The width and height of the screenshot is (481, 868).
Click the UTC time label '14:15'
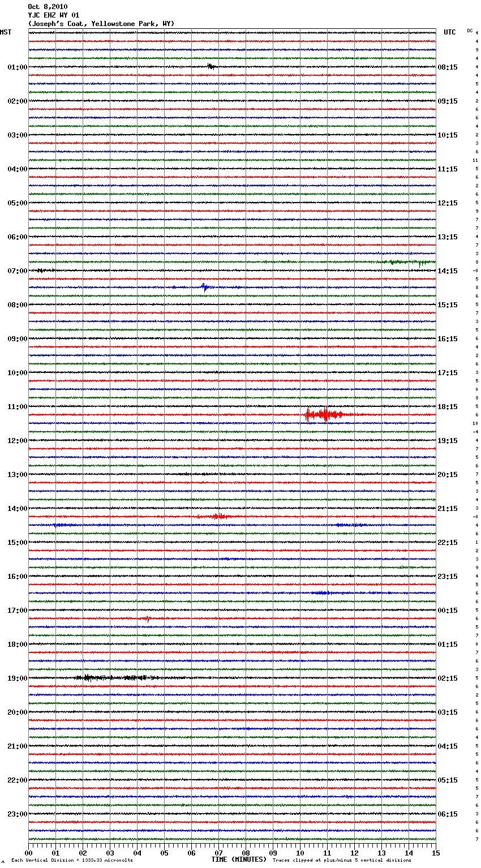[x=448, y=271]
